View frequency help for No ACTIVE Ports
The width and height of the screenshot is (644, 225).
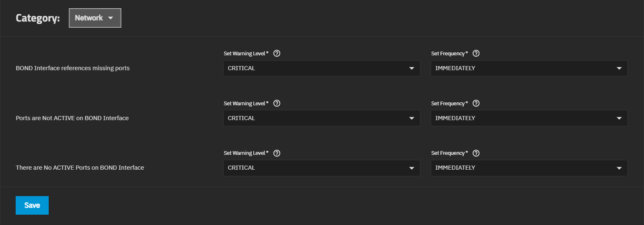[x=476, y=153]
